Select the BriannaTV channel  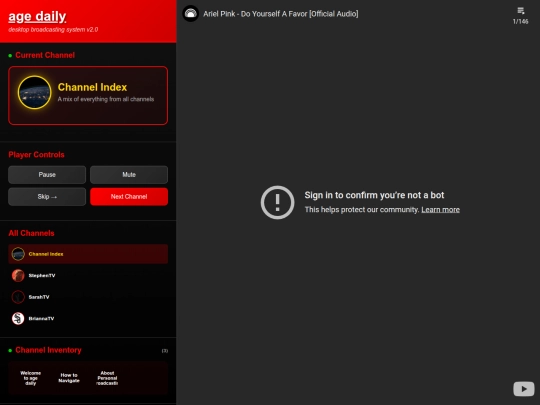(88, 319)
